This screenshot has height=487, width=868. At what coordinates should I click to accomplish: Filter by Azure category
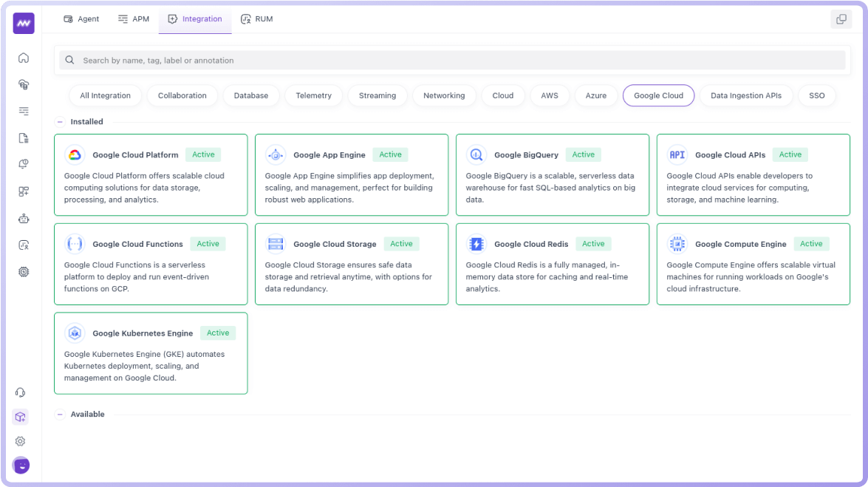[595, 95]
